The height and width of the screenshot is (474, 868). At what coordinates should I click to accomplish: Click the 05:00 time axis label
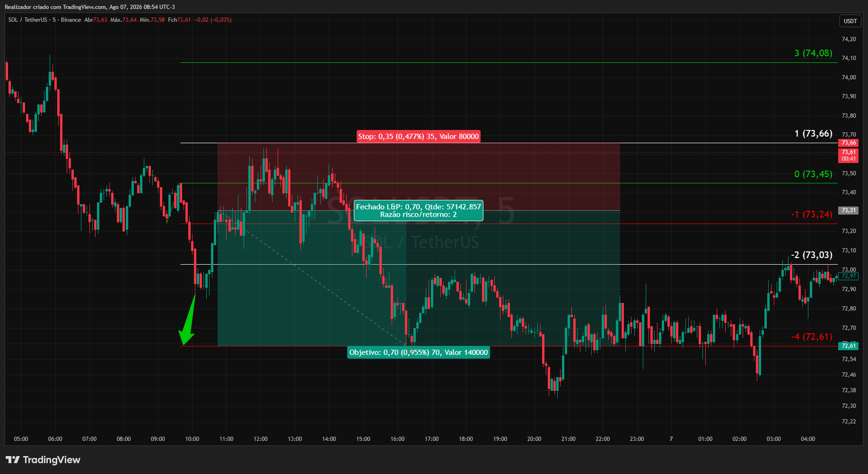(x=21, y=439)
